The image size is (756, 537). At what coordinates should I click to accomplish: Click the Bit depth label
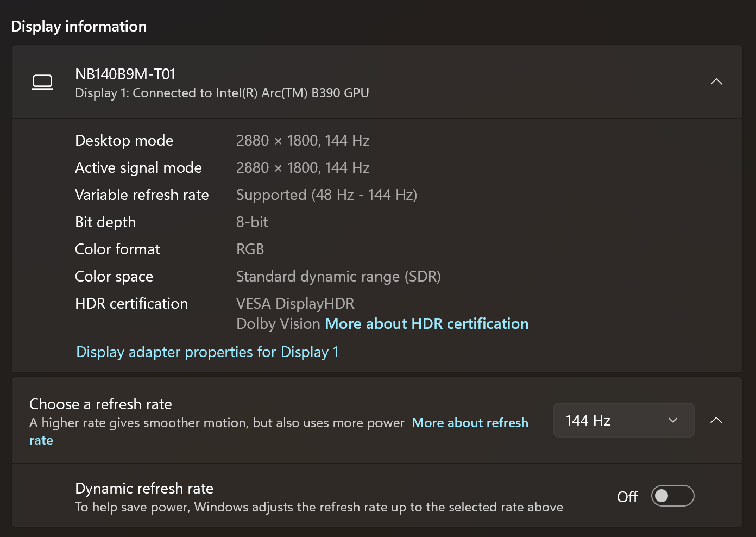point(105,222)
